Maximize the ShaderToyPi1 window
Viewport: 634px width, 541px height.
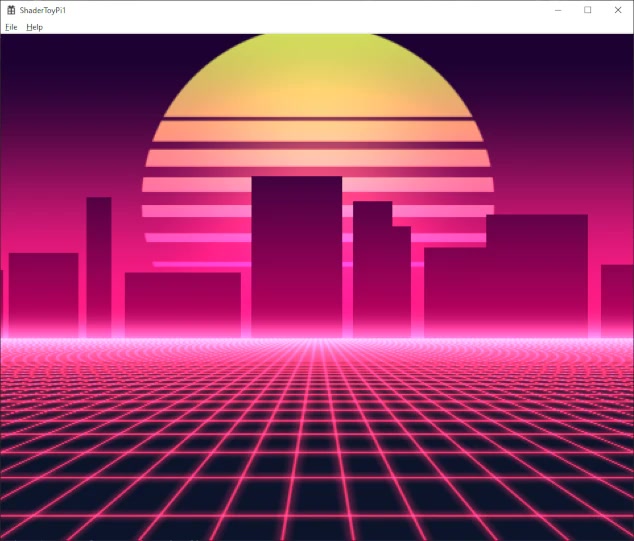[x=588, y=10]
